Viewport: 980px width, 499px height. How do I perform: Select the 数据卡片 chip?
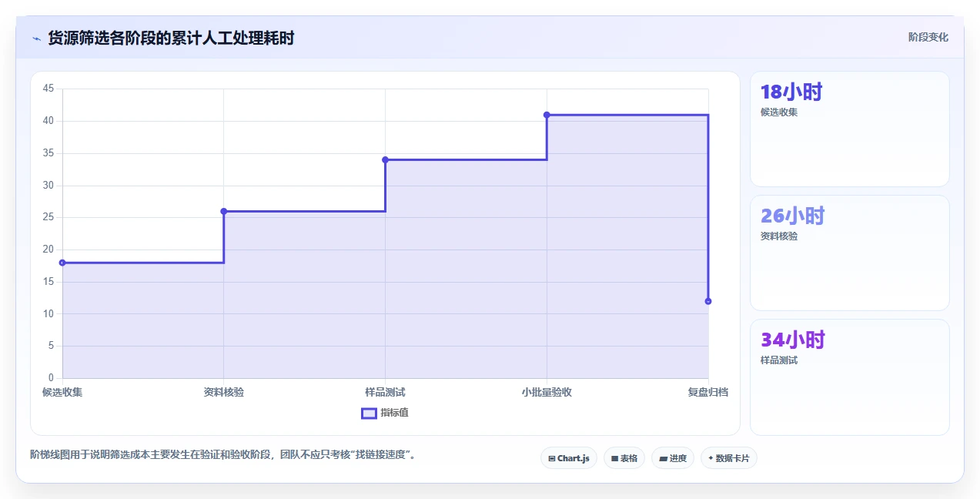click(729, 458)
